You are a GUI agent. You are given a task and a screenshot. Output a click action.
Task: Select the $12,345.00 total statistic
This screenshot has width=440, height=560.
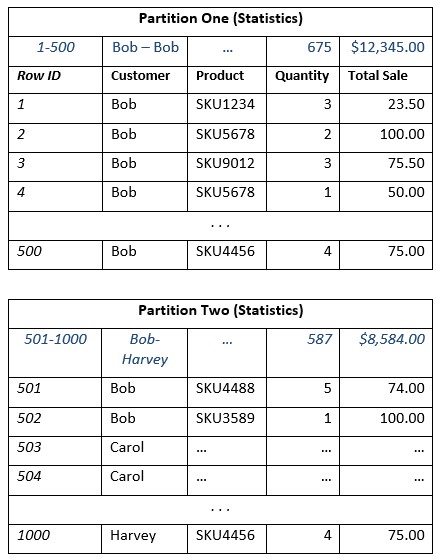[x=388, y=47]
